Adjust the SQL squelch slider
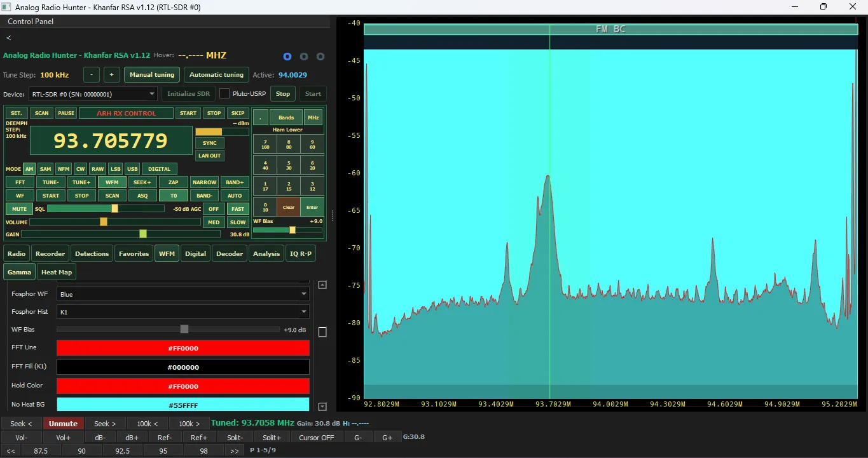 click(104, 208)
